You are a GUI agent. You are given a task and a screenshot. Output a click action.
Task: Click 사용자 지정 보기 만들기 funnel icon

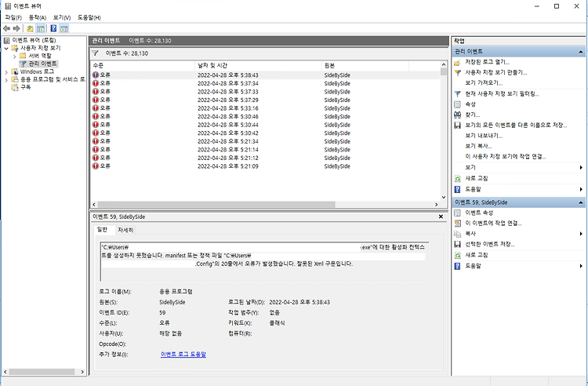click(457, 73)
